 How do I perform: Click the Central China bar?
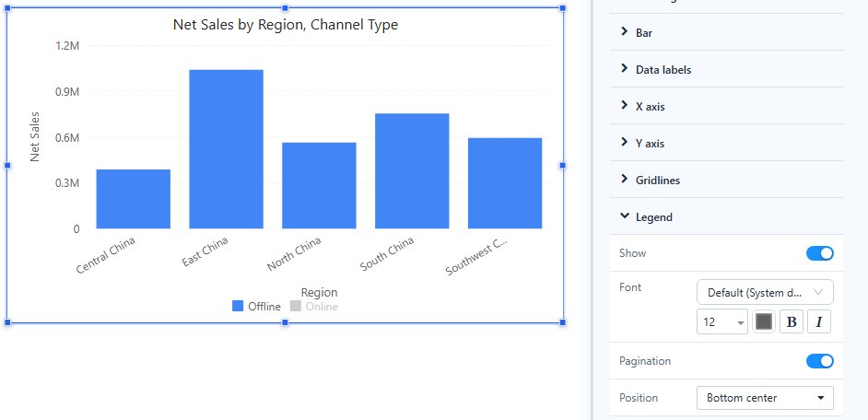click(134, 199)
